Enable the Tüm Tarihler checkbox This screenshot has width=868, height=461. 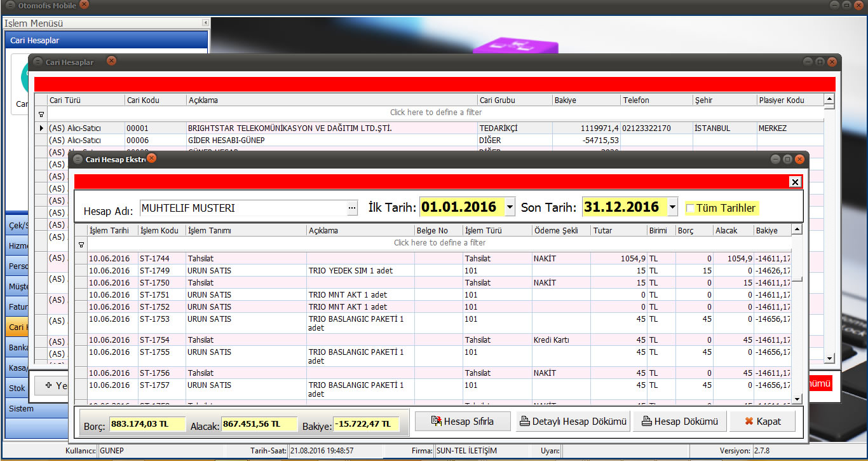tap(690, 208)
